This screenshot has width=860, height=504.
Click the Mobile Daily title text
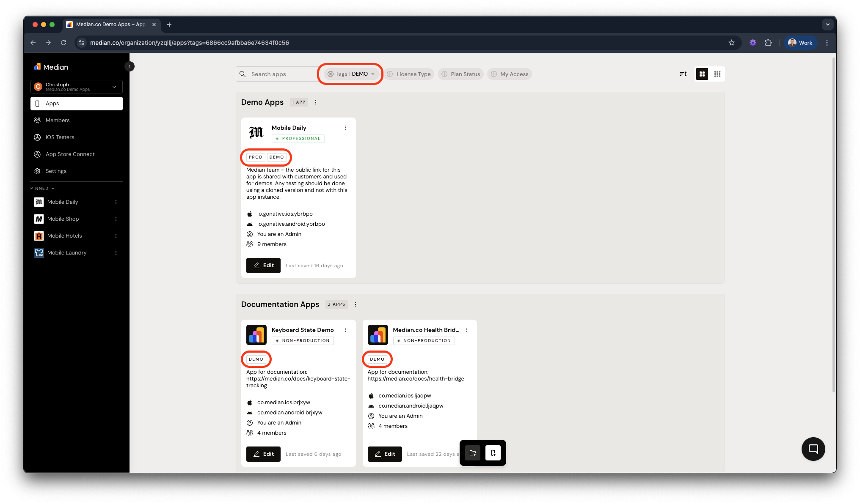[x=289, y=128]
